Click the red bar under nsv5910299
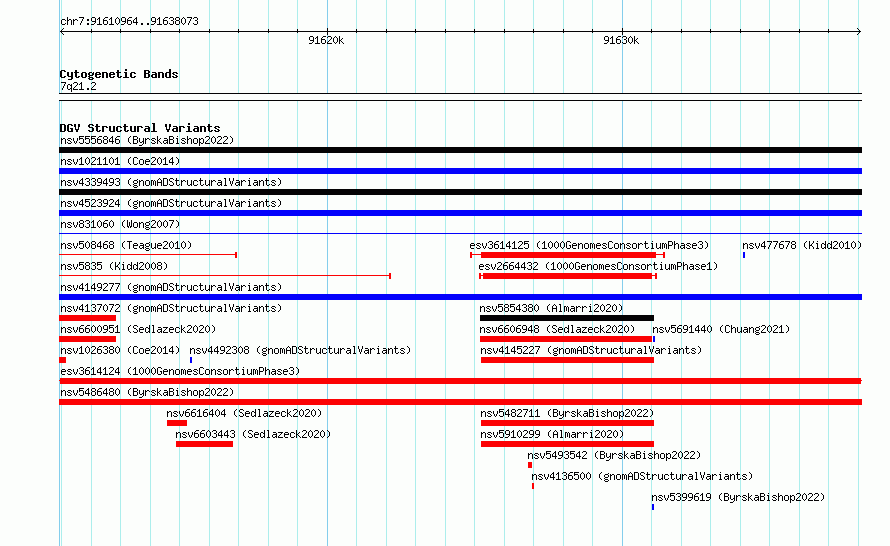890x546 pixels. click(568, 444)
